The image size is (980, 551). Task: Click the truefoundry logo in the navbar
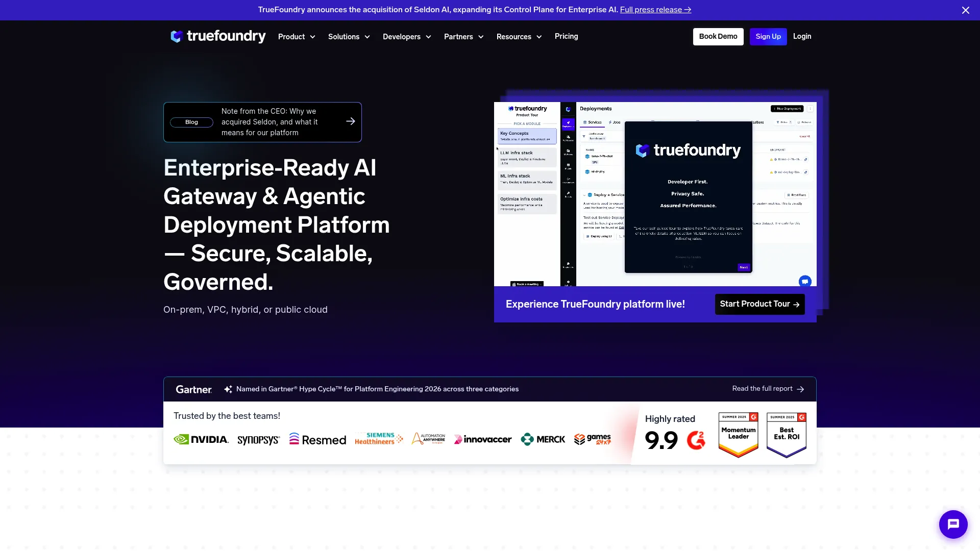pyautogui.click(x=218, y=36)
